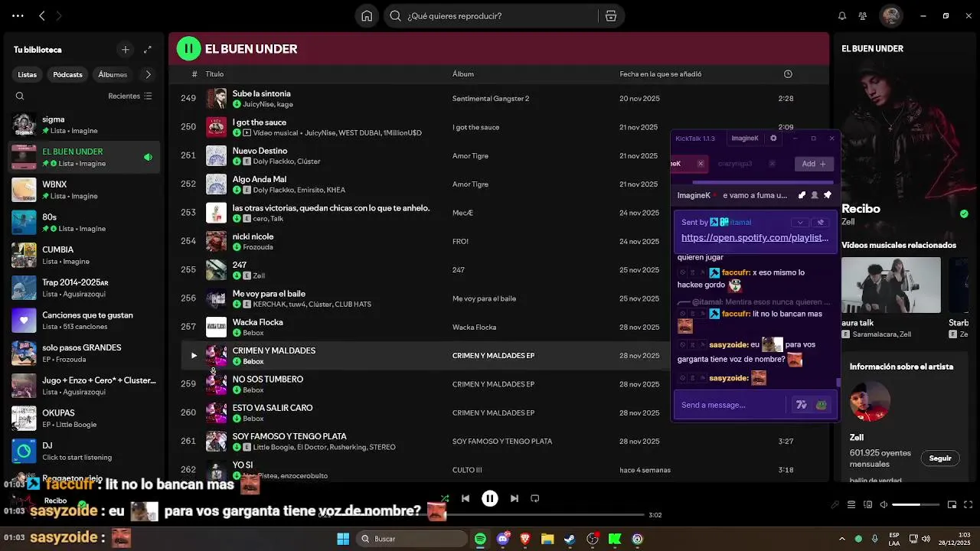The width and height of the screenshot is (980, 551).
Task: Open the miniplayer icon
Action: point(952,505)
